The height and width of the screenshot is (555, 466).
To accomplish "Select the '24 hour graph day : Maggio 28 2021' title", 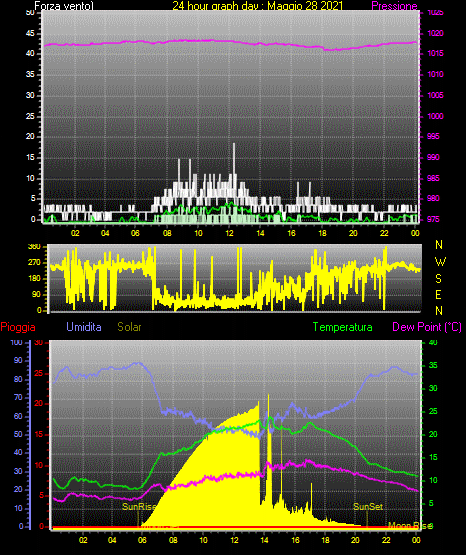I will [x=258, y=6].
